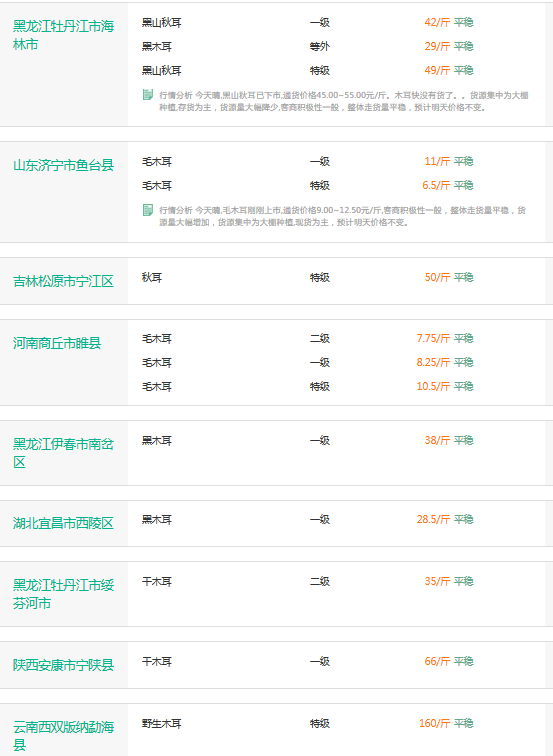Click the 10.5/斤 price in 睢县
553x756 pixels.
[x=433, y=386]
